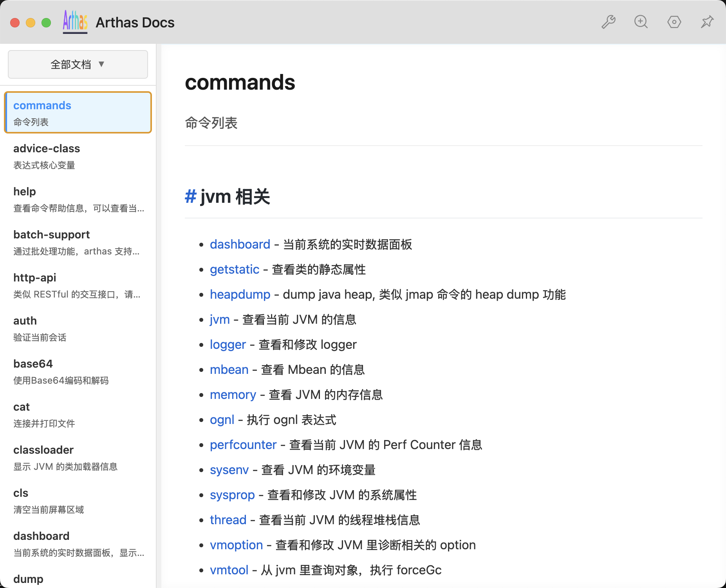Open the hexagon settings icon
The image size is (726, 588).
(674, 22)
